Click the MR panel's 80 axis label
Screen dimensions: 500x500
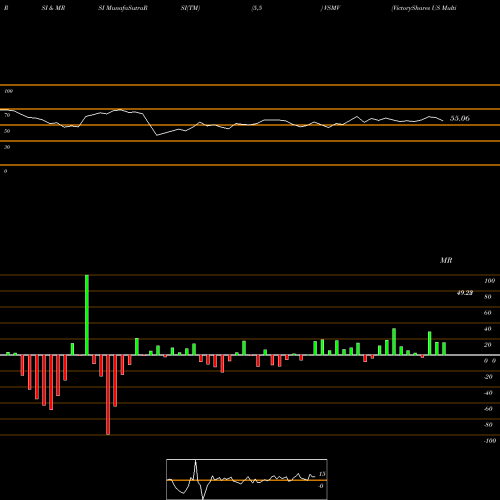point(488,297)
